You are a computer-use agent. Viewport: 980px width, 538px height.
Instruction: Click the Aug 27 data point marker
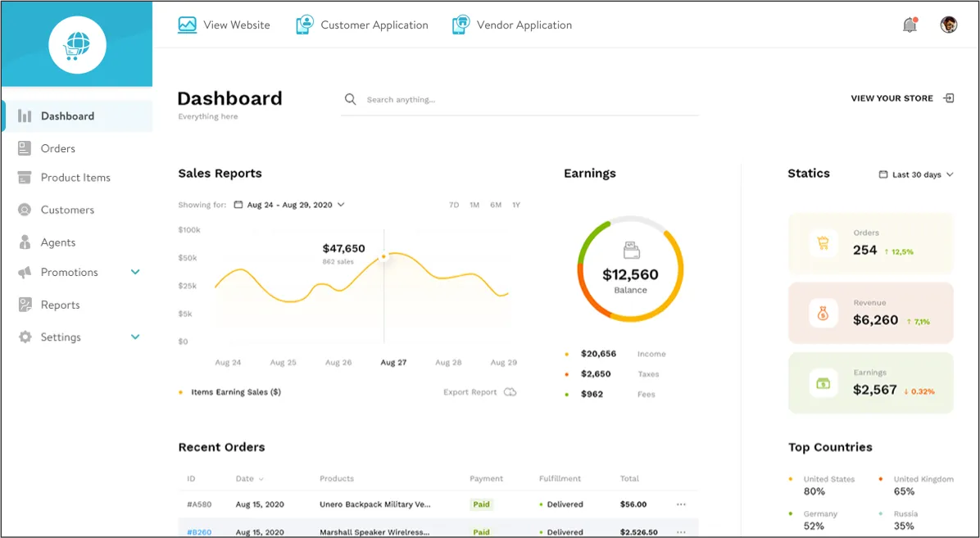click(383, 256)
